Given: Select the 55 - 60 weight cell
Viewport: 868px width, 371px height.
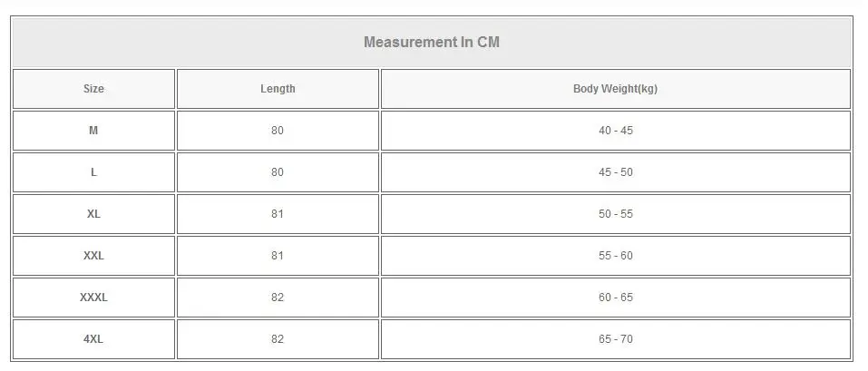Looking at the screenshot, I should pos(615,256).
